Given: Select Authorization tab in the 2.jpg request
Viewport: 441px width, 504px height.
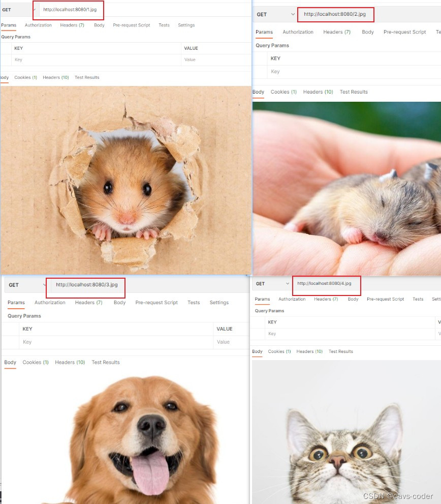Looking at the screenshot, I should 298,32.
